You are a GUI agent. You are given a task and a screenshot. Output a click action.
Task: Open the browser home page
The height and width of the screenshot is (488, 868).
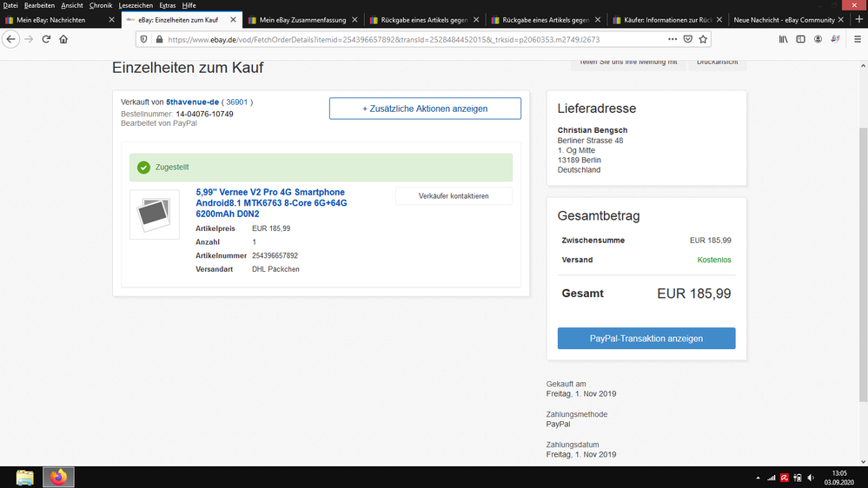(x=63, y=39)
